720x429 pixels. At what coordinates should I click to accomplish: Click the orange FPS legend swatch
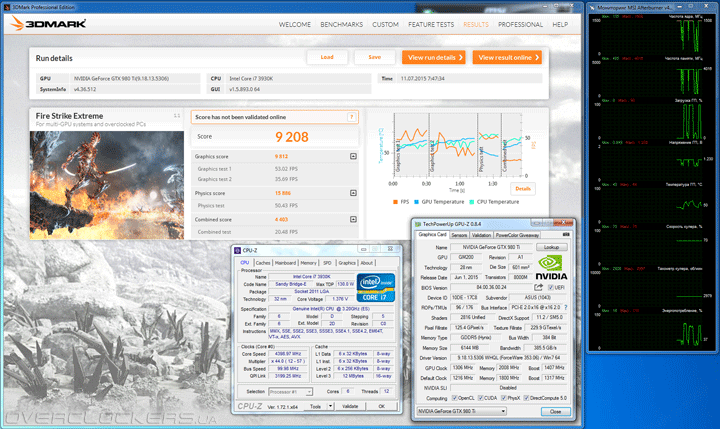tap(395, 202)
